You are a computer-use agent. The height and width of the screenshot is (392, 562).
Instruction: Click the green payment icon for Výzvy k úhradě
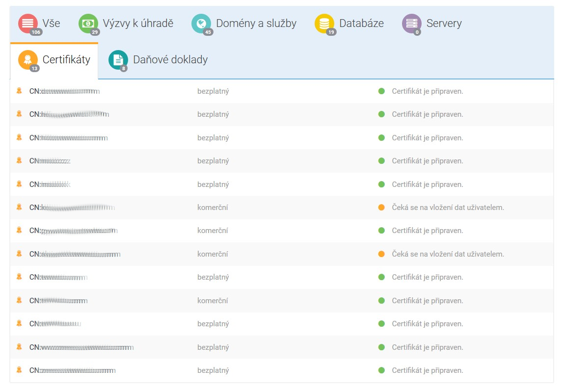point(88,23)
